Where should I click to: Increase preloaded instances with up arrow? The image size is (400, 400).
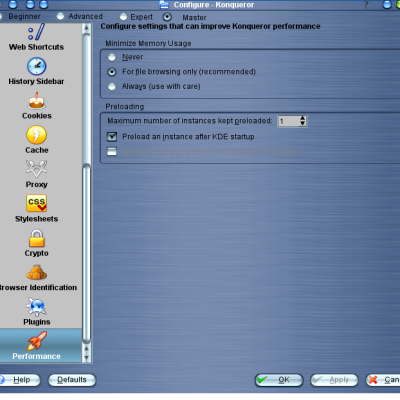click(302, 118)
